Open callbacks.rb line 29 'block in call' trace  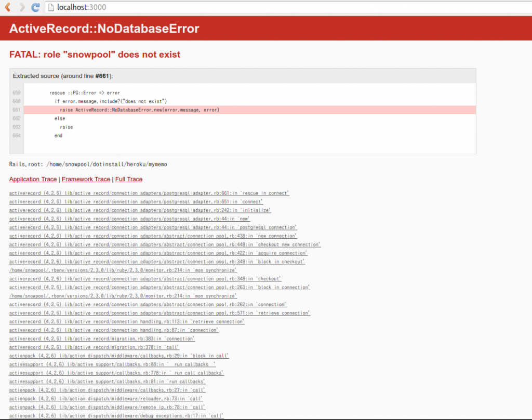pos(119,356)
